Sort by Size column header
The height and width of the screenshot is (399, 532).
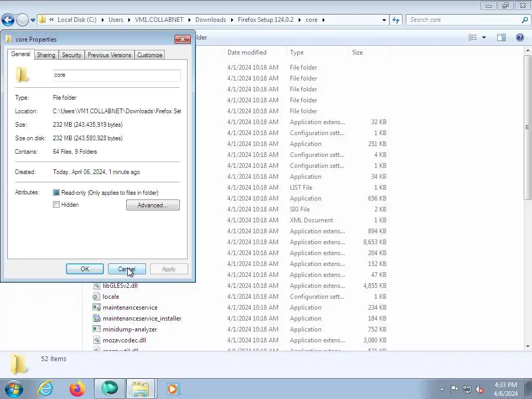pyautogui.click(x=357, y=52)
